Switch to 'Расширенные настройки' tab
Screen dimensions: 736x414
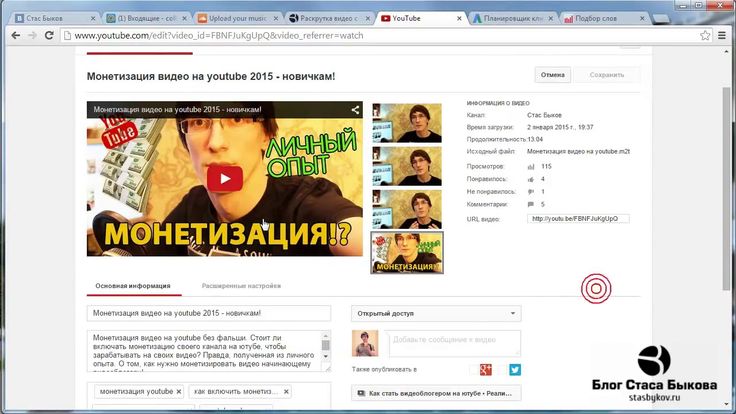click(241, 285)
